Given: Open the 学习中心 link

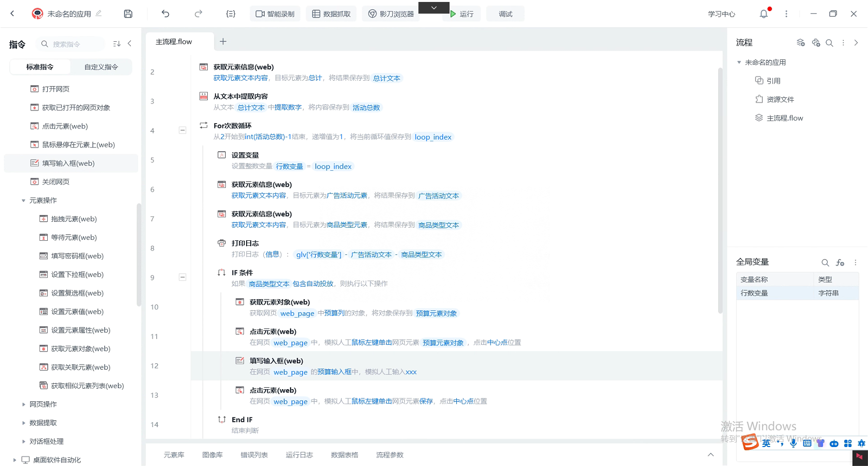Looking at the screenshot, I should 722,14.
